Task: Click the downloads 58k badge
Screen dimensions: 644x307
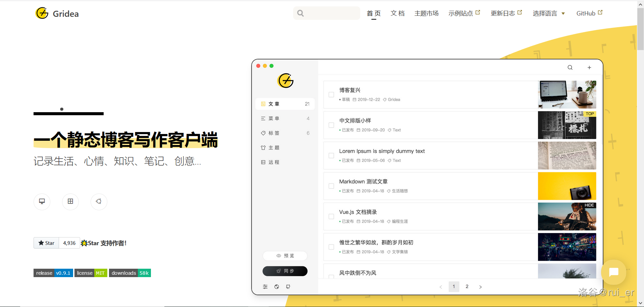Action: pos(130,273)
